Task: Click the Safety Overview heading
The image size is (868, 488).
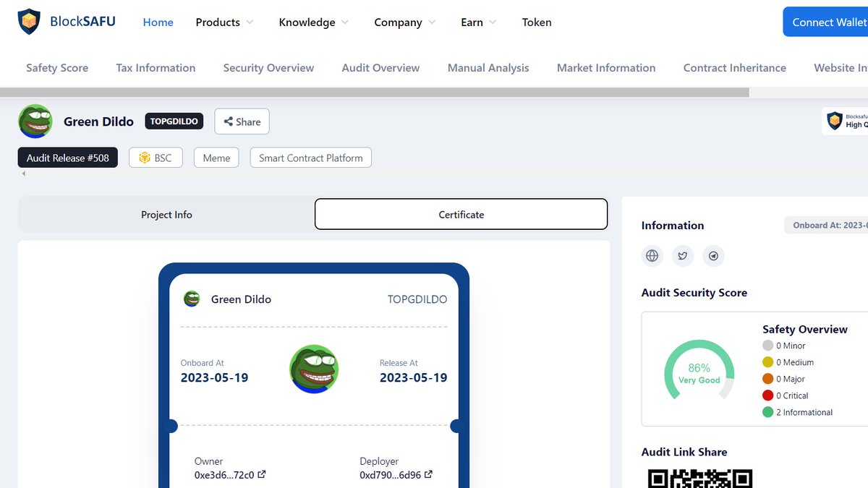Action: coord(805,329)
